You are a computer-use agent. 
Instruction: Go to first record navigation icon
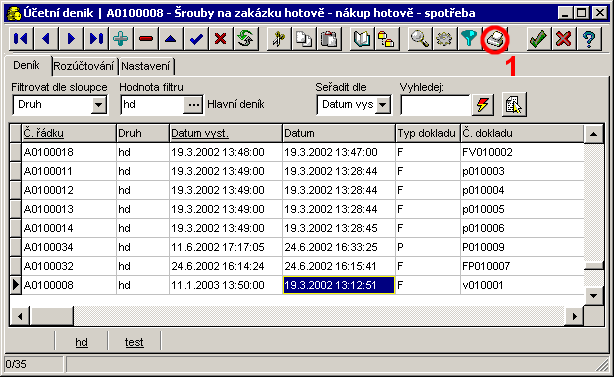click(x=21, y=39)
